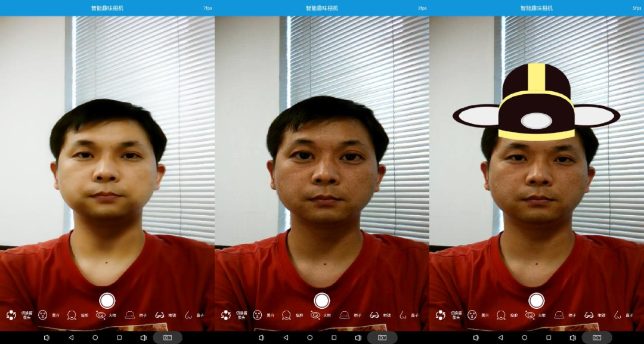Tap volume up in the 2fps screen's nav bar

pos(358,337)
